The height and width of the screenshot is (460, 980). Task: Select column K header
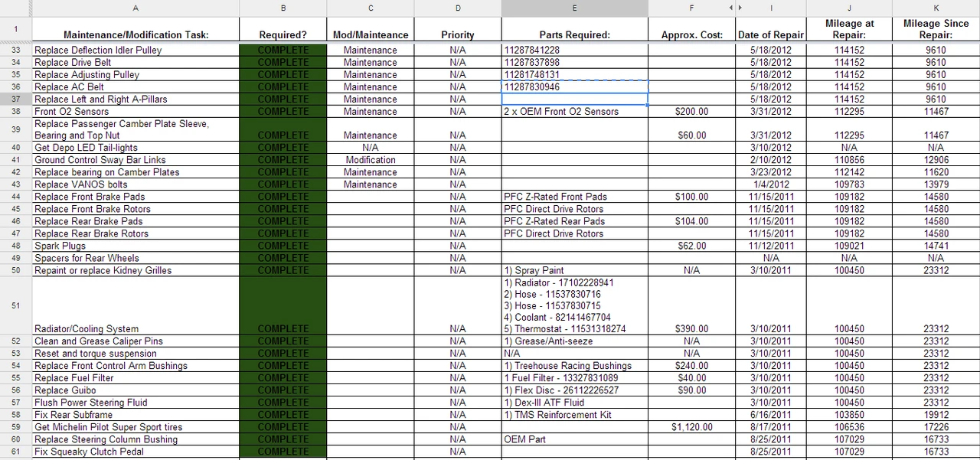coord(936,8)
